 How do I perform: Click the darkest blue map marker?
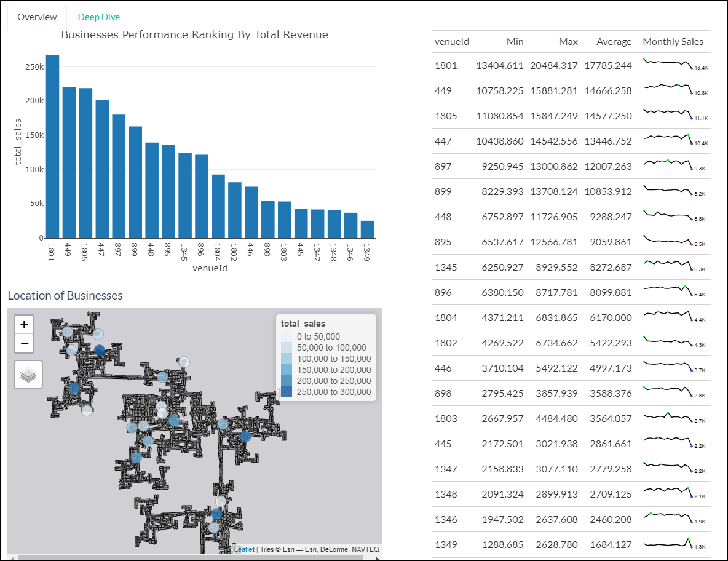click(x=100, y=350)
